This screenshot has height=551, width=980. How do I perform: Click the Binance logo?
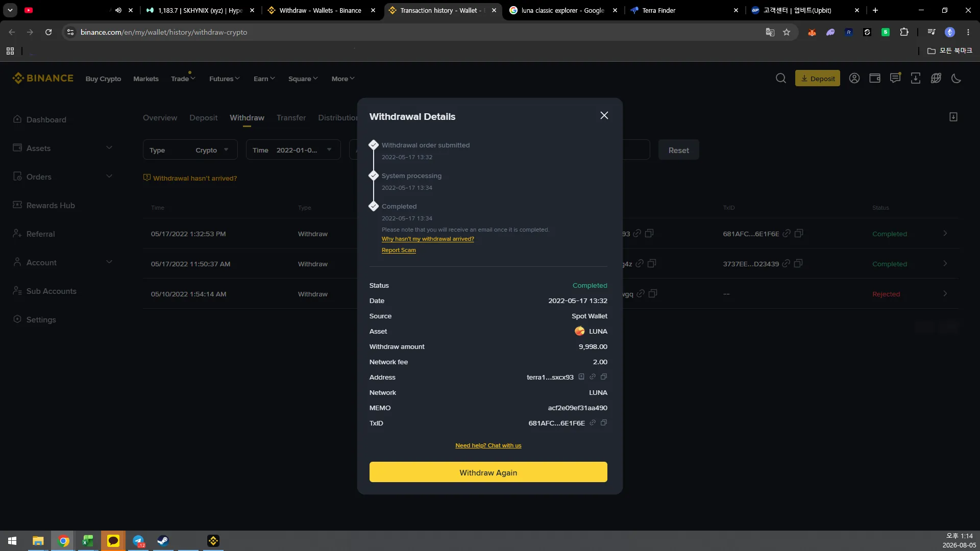(x=43, y=78)
